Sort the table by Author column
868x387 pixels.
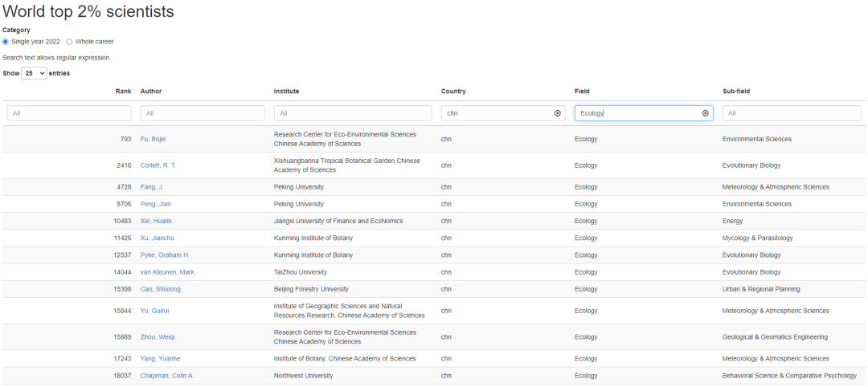click(x=151, y=92)
